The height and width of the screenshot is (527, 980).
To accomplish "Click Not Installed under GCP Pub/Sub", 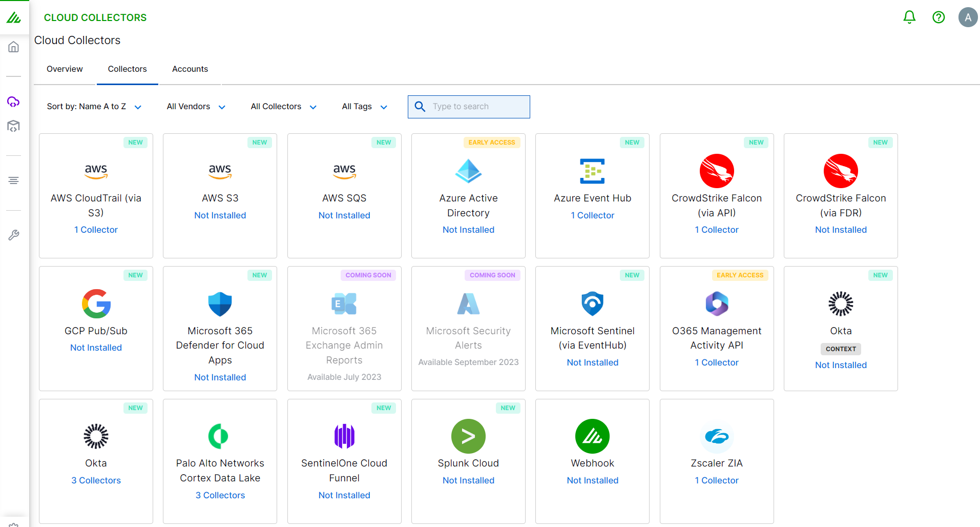I will tap(96, 348).
